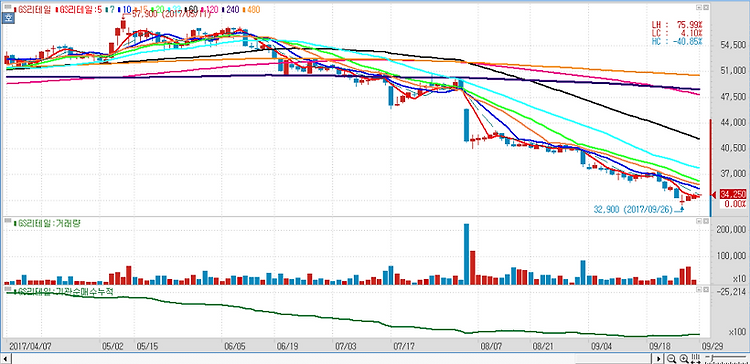This screenshot has height=364, width=750.
Task: Close the 거래량 volume pane
Action: tap(705, 221)
